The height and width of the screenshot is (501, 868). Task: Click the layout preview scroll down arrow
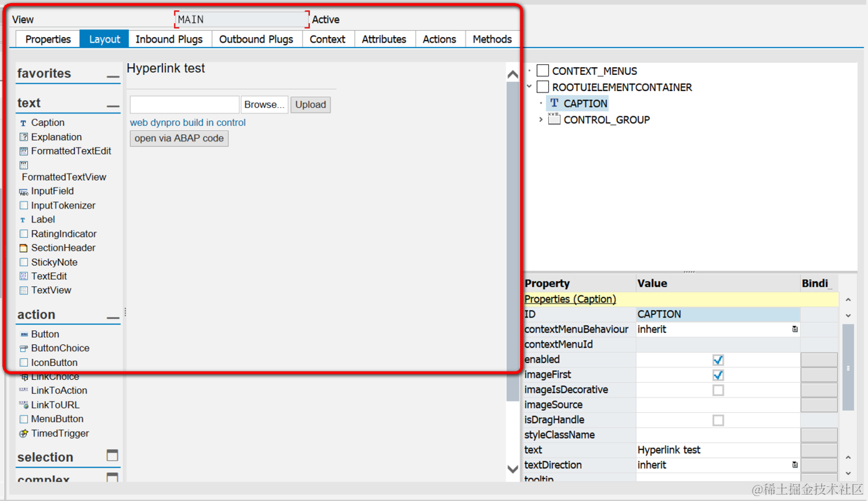point(513,469)
